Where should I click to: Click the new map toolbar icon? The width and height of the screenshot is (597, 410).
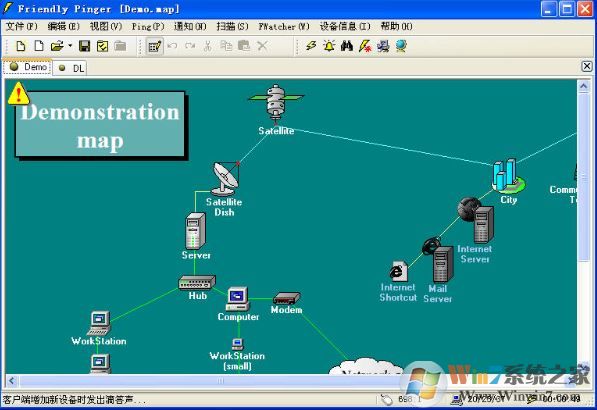point(21,46)
